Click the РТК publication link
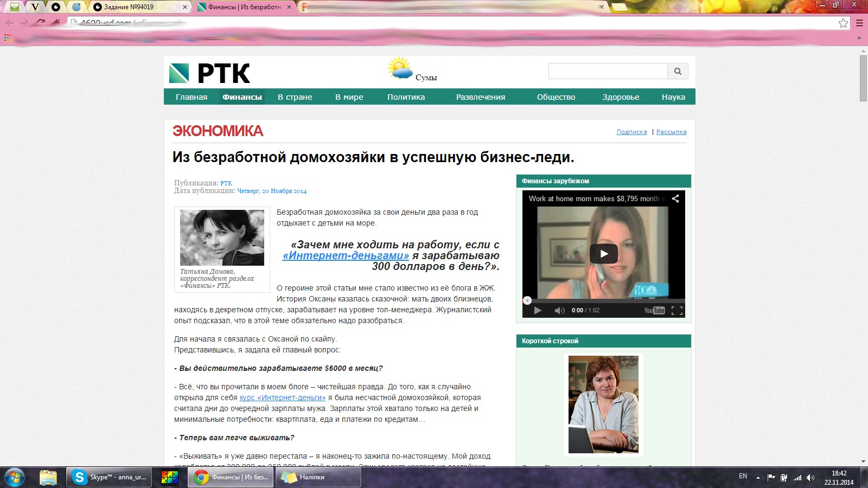868x488 pixels. click(x=226, y=183)
